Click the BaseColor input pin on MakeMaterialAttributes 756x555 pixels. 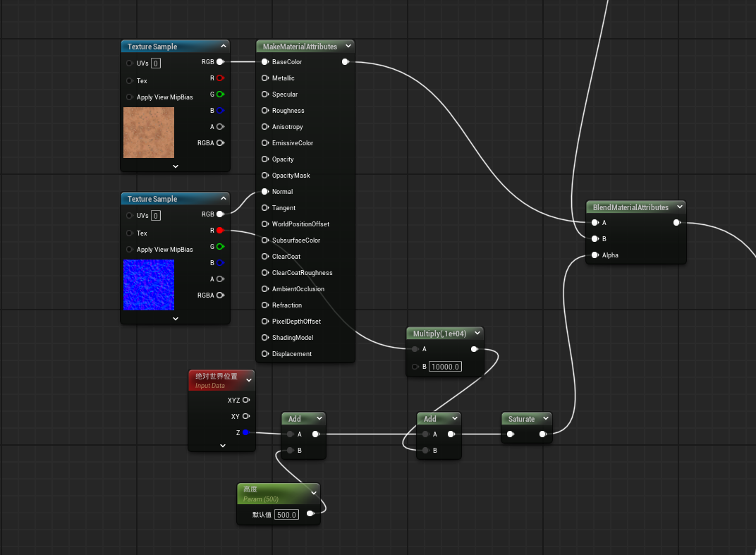click(x=265, y=62)
